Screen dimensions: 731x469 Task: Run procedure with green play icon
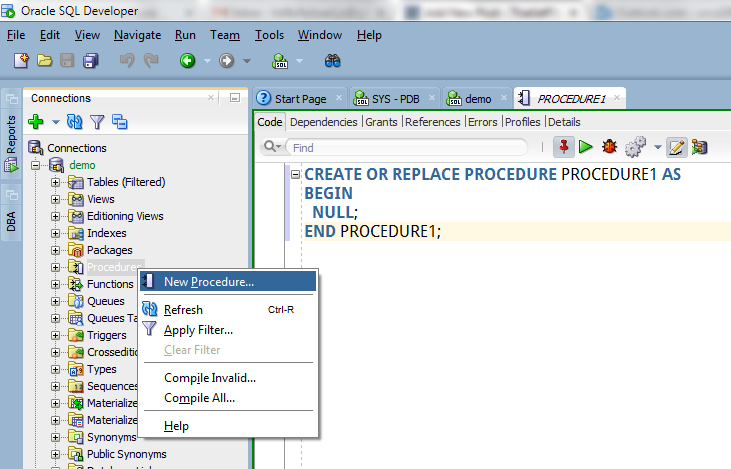point(586,147)
